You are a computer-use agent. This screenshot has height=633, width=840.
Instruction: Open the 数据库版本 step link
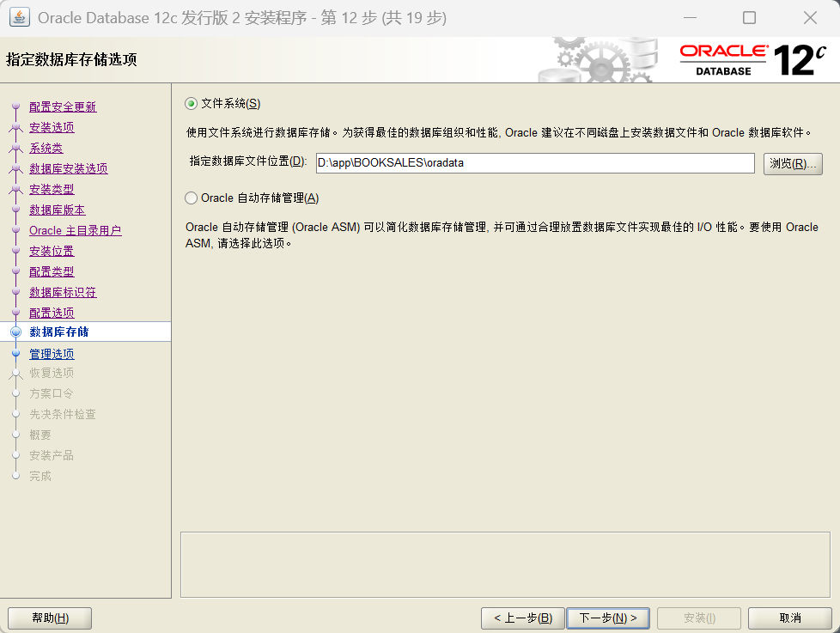(58, 210)
